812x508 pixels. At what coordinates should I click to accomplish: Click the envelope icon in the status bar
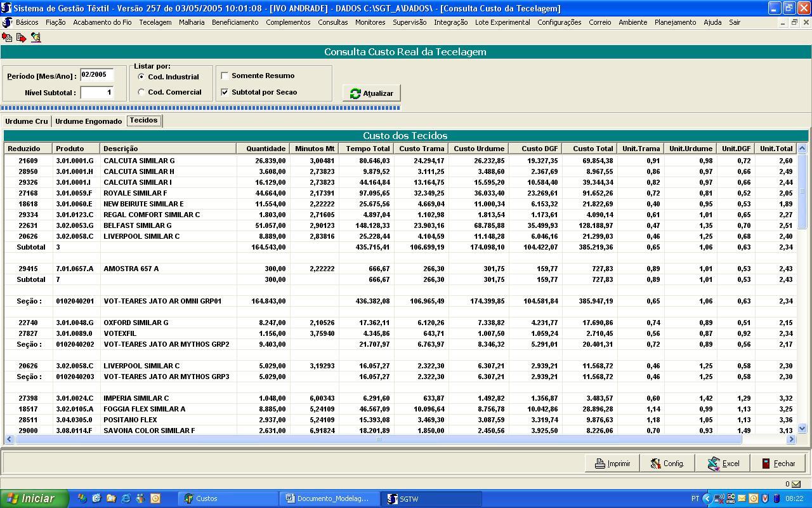(796, 484)
